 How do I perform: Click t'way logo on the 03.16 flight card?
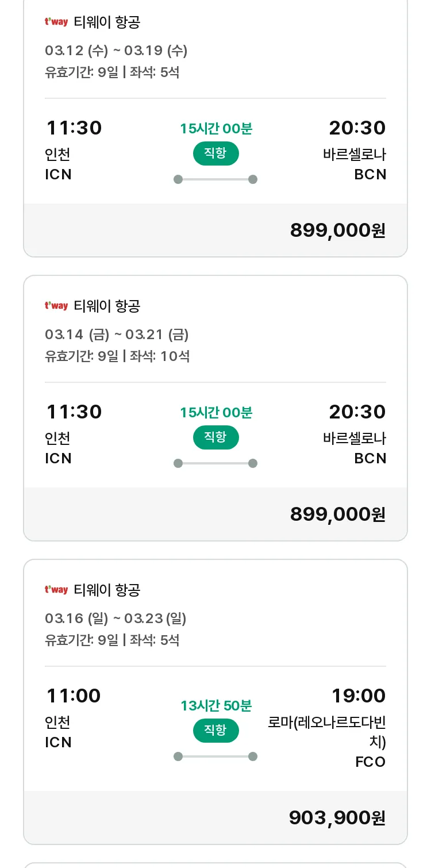pyautogui.click(x=56, y=590)
